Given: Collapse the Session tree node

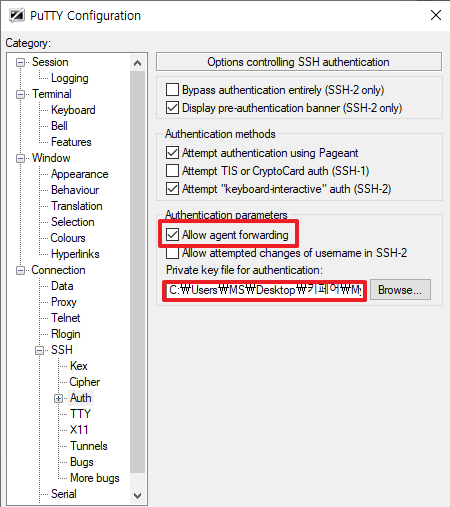Looking at the screenshot, I should (21, 62).
